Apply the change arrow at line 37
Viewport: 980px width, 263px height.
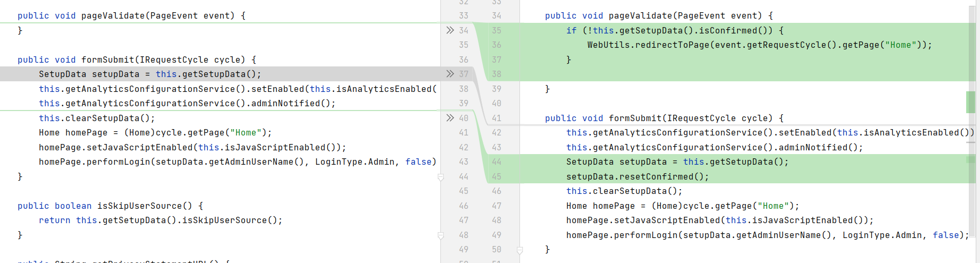point(450,74)
